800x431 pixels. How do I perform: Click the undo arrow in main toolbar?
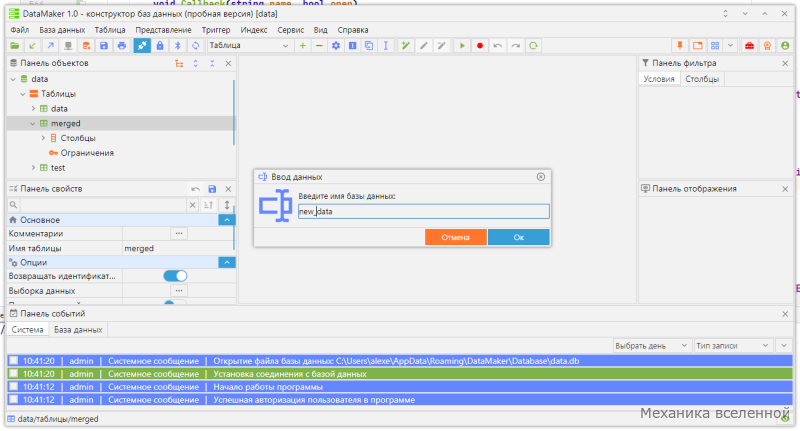click(498, 46)
